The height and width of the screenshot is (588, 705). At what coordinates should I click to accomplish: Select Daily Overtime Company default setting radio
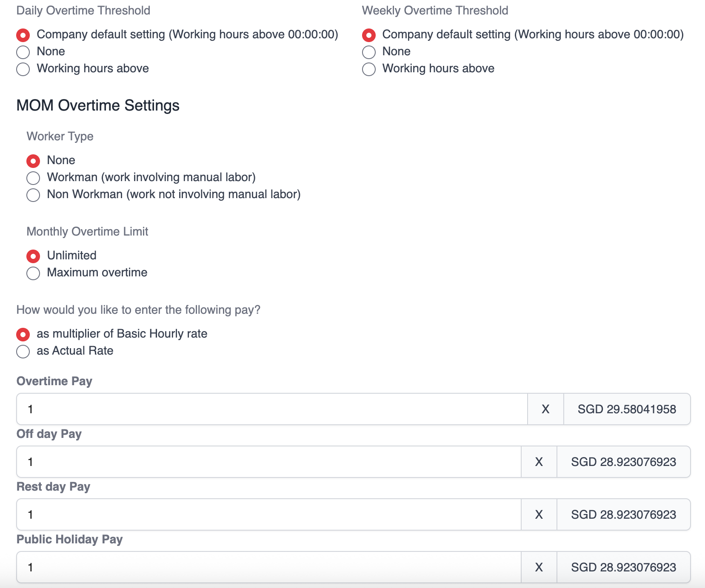pyautogui.click(x=23, y=35)
